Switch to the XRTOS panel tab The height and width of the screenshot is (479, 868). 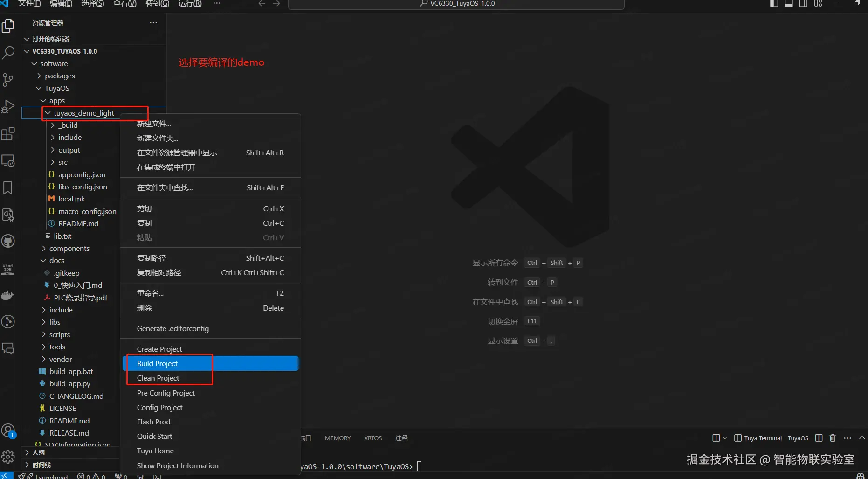[373, 438]
